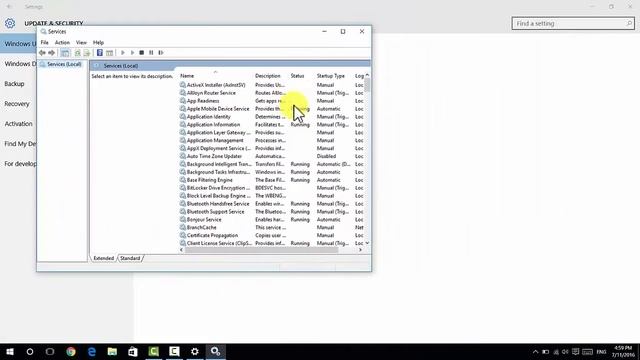Click the Find a setting search box

573,24
